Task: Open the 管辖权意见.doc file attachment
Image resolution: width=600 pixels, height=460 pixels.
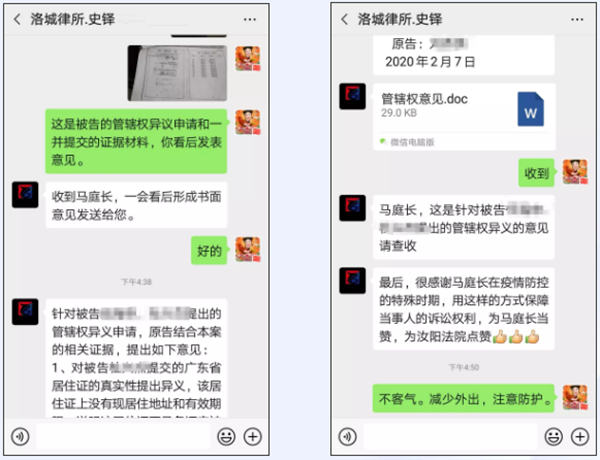Action: 464,117
